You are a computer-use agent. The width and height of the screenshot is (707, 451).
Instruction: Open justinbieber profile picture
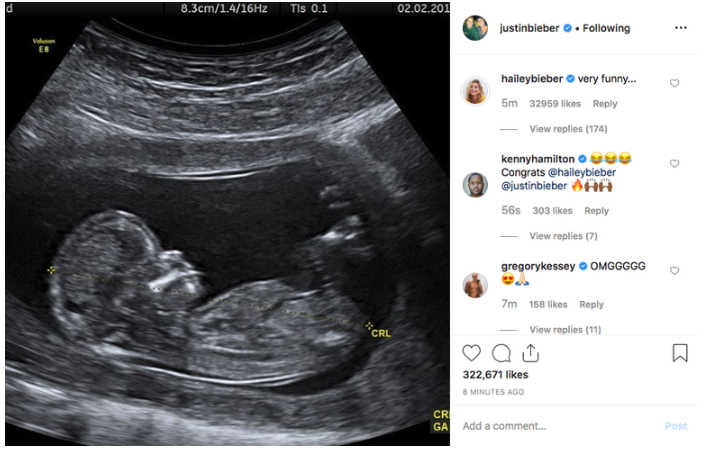coord(475,28)
